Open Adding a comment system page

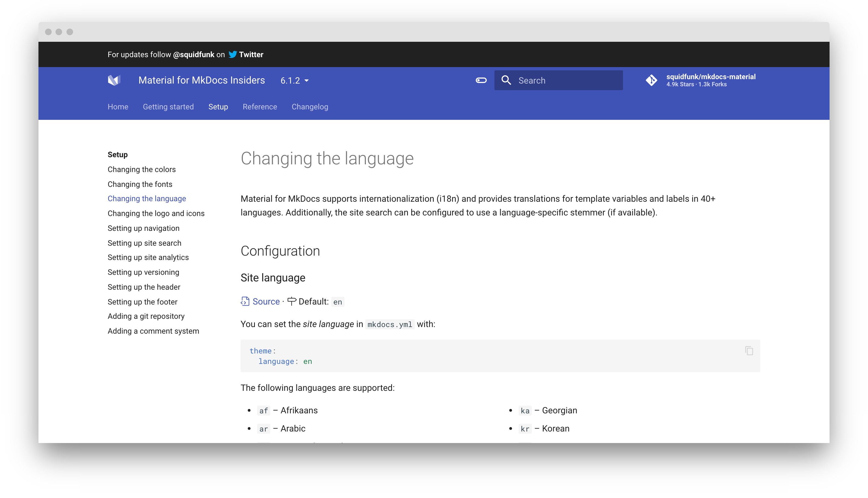[153, 331]
